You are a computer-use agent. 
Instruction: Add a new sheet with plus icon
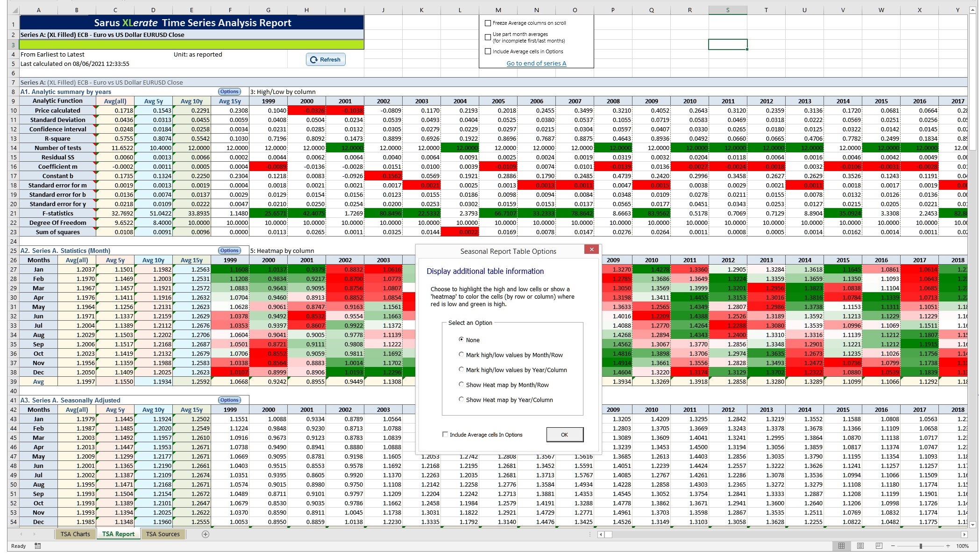click(x=206, y=534)
